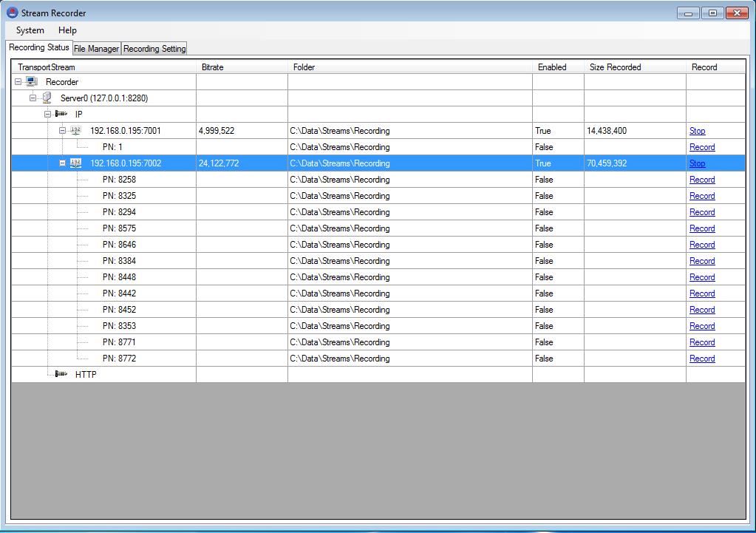756x533 pixels.
Task: Click the 192.168.0.195:7001 stream icon
Action: [75, 131]
